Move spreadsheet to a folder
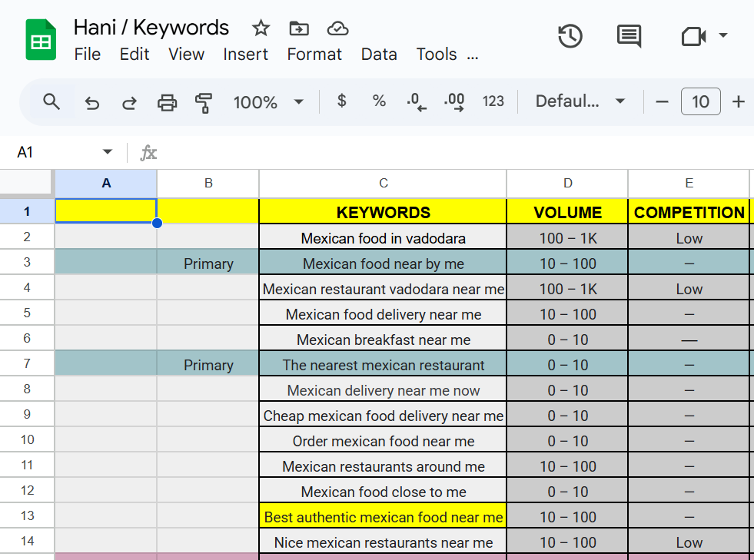The width and height of the screenshot is (754, 560). click(x=298, y=28)
